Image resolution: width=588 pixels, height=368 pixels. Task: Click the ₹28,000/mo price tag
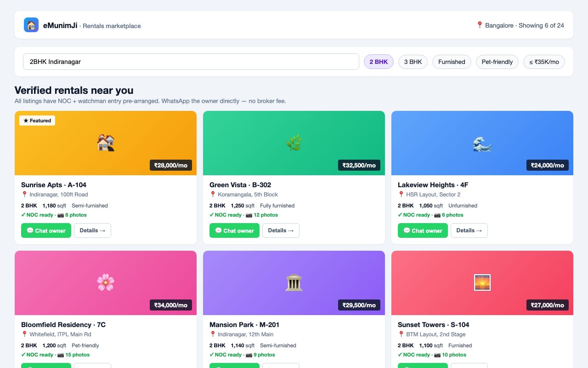[x=171, y=165]
